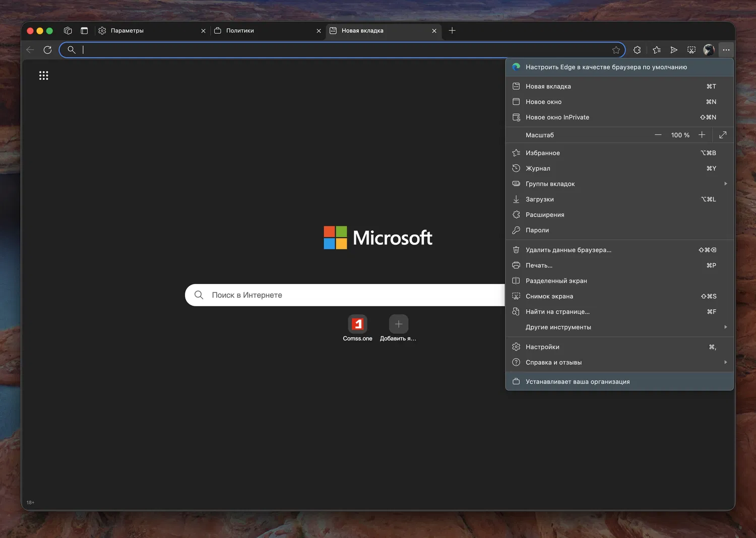This screenshot has height=538, width=756.
Task: Focus the address bar field
Action: [342, 50]
